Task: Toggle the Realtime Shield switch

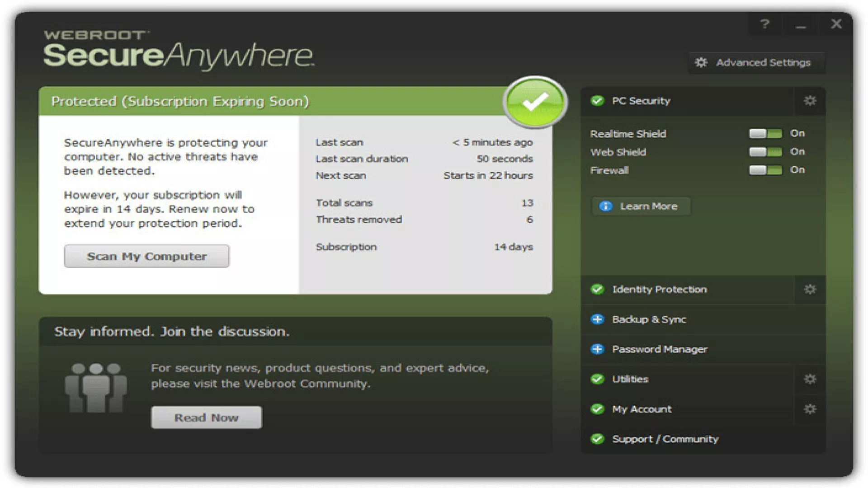Action: click(765, 134)
